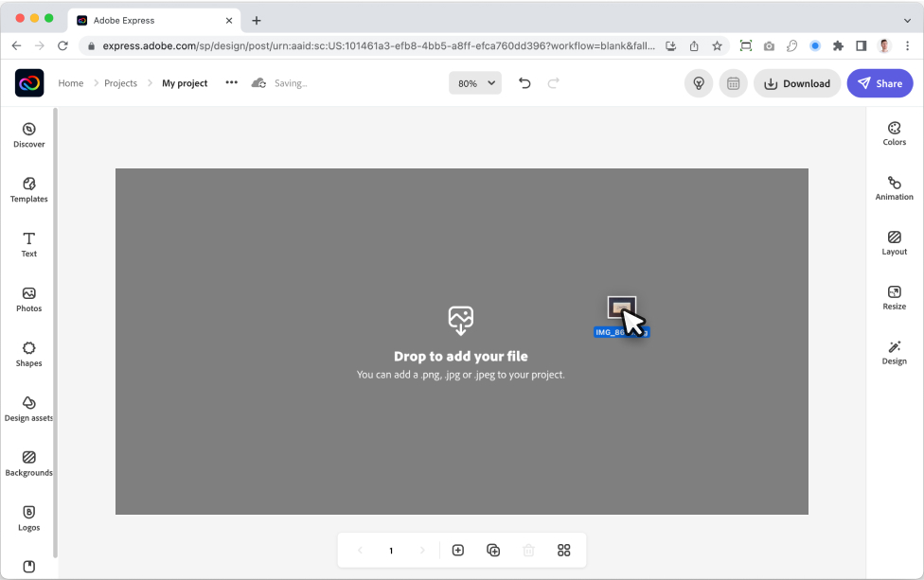Expand the 80% zoom dropdown

[474, 83]
